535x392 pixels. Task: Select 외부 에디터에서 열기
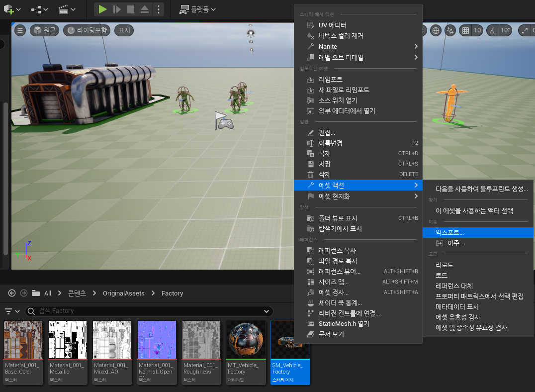[358, 111]
